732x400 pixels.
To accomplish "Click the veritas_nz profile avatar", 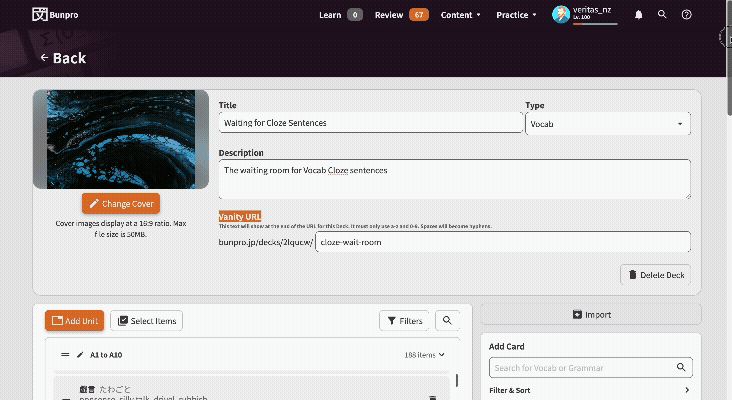I will [561, 14].
